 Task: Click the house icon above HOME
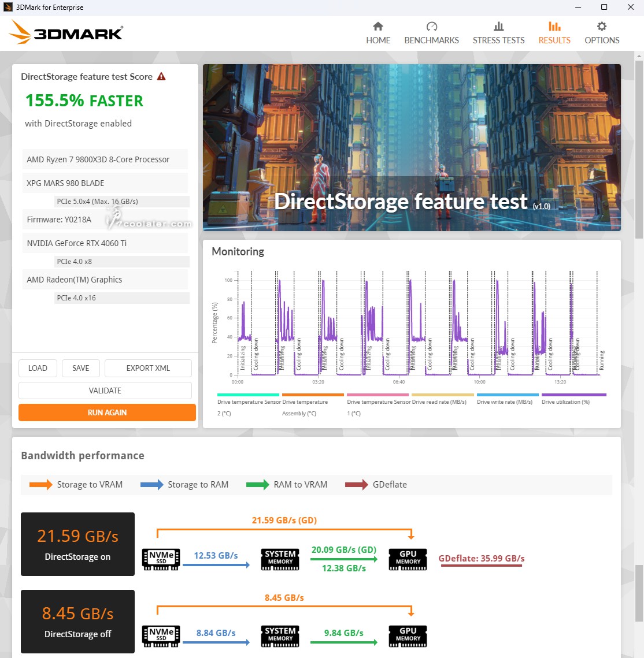coord(378,27)
